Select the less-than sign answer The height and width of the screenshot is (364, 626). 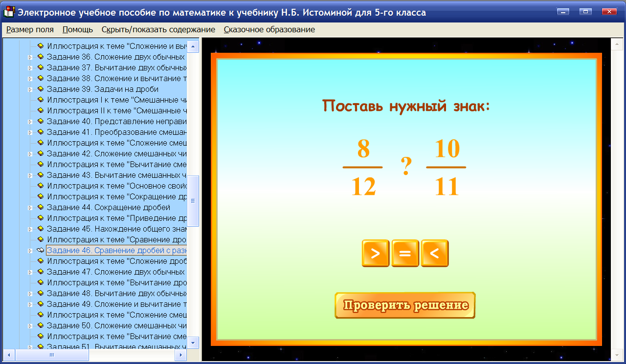click(x=434, y=253)
